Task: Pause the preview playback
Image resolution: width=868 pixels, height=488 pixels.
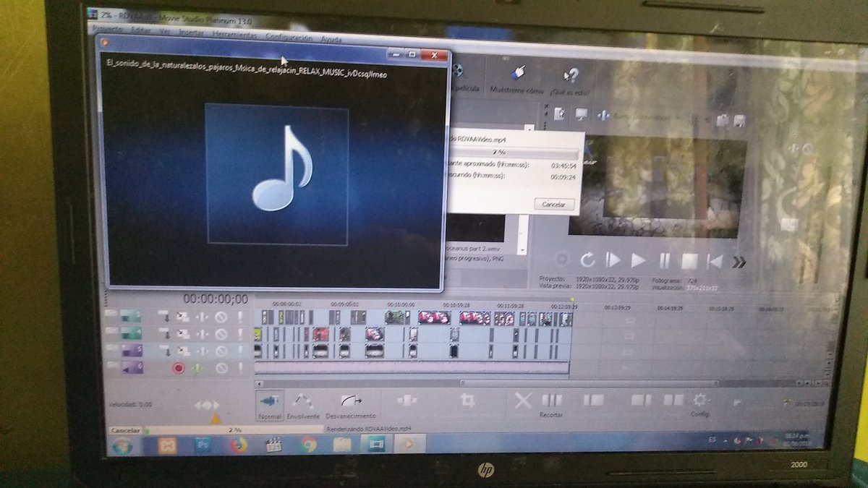Action: (664, 260)
